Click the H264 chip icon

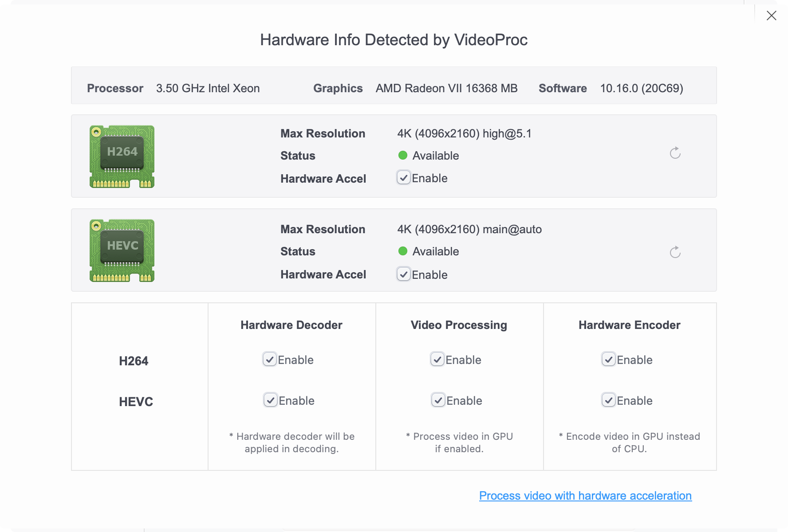click(122, 156)
